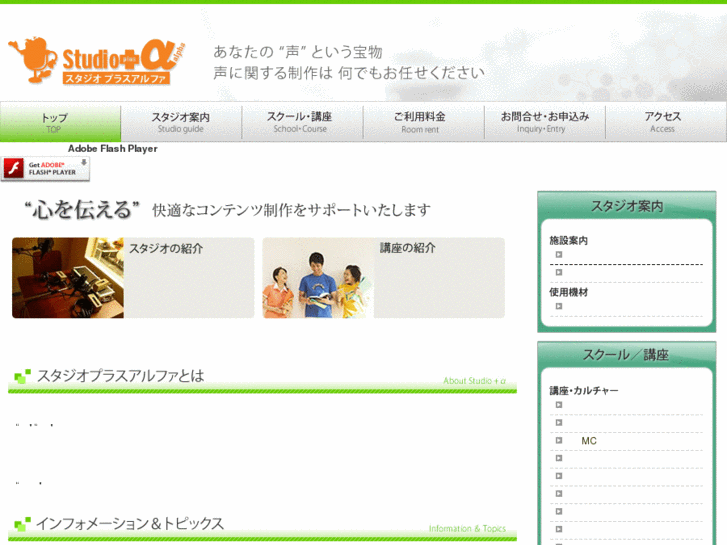Click the green squares icon beside インフォメーション
This screenshot has width=727, height=545.
coord(22,524)
